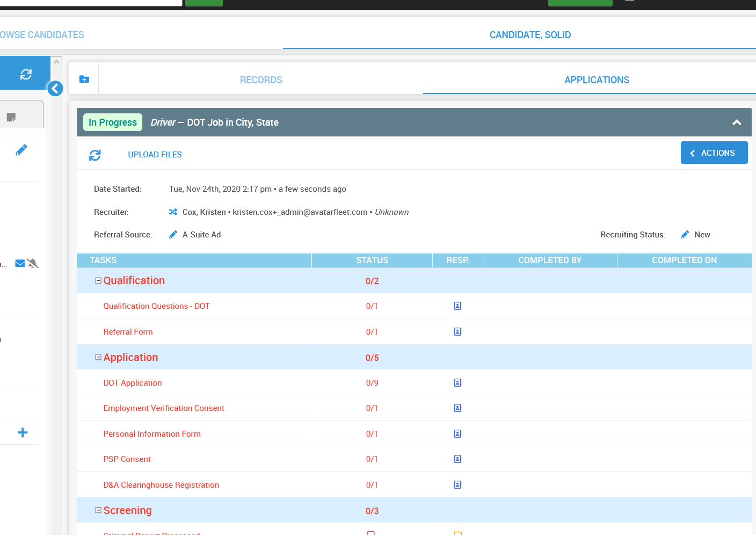Switch to the RECORDS tab
This screenshot has width=756, height=535.
tap(261, 80)
